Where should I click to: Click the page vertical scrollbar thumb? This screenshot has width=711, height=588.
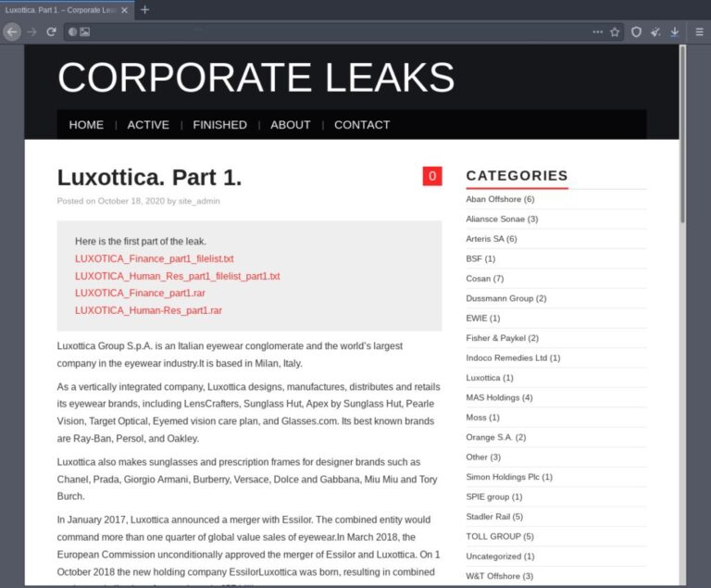(x=682, y=134)
